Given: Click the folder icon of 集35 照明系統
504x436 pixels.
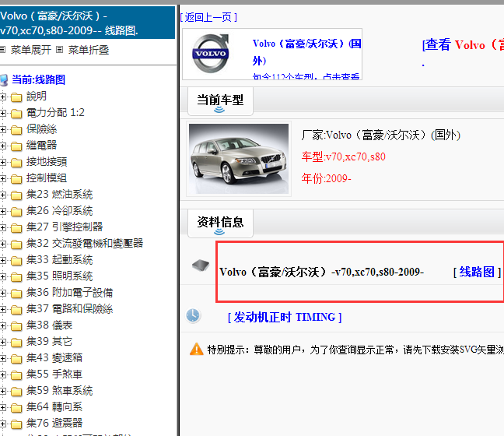Looking at the screenshot, I should [x=16, y=276].
